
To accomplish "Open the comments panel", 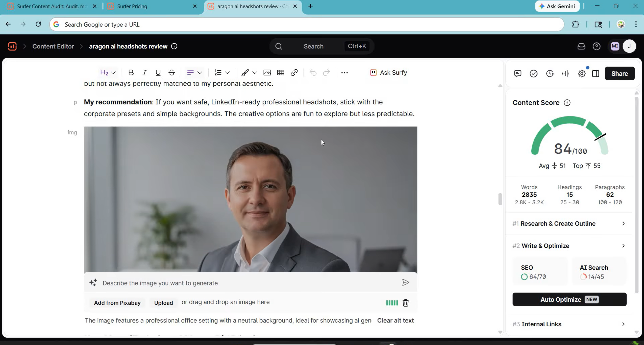I will [x=517, y=73].
